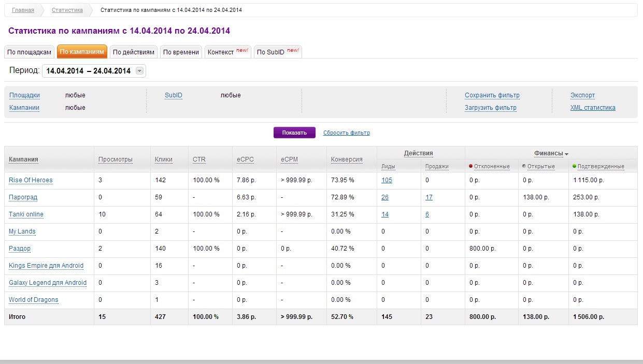Go to Главная in breadcrumbs
The width and height of the screenshot is (643, 364).
coord(23,10)
